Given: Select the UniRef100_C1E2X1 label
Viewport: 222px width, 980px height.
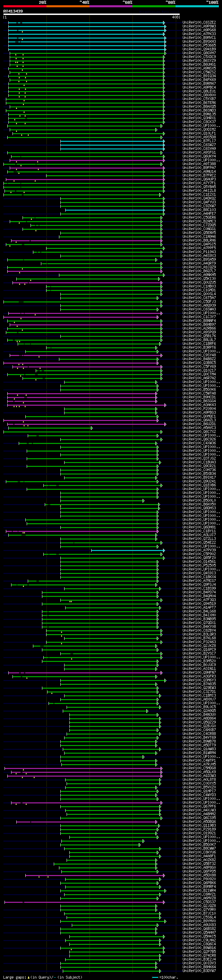Looking at the screenshot, I should [199, 194].
